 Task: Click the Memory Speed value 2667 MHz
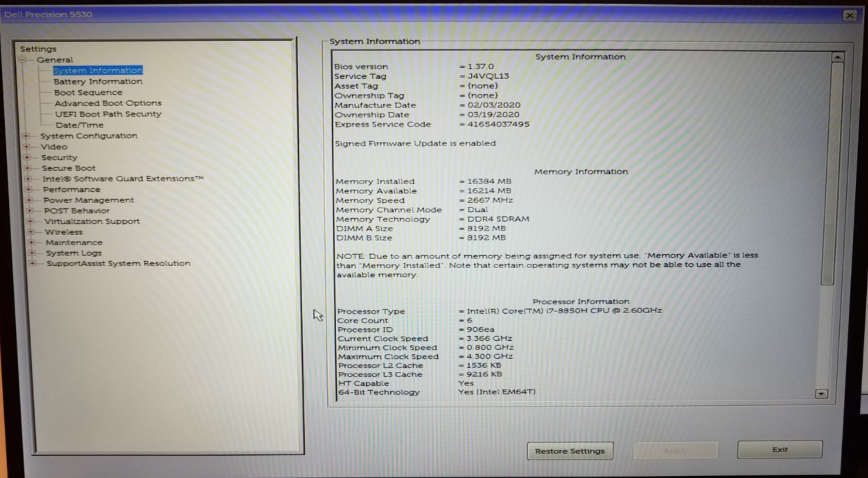pos(490,200)
